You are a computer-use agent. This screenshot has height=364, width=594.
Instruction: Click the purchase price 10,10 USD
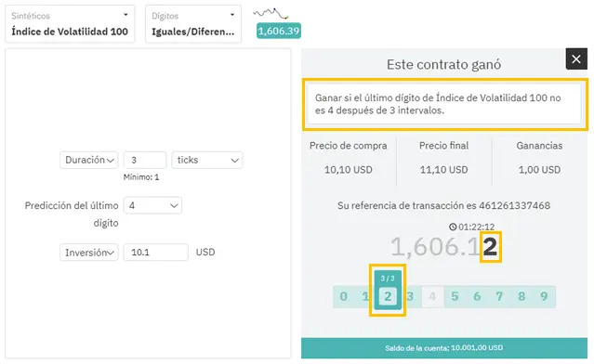(349, 170)
